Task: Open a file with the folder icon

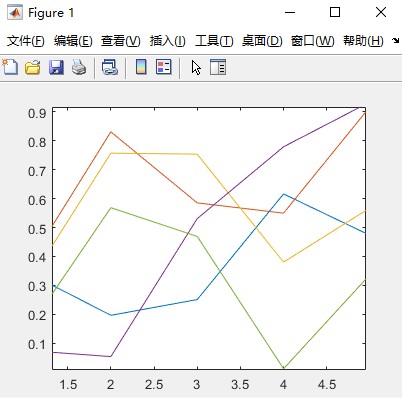Action: coord(33,67)
